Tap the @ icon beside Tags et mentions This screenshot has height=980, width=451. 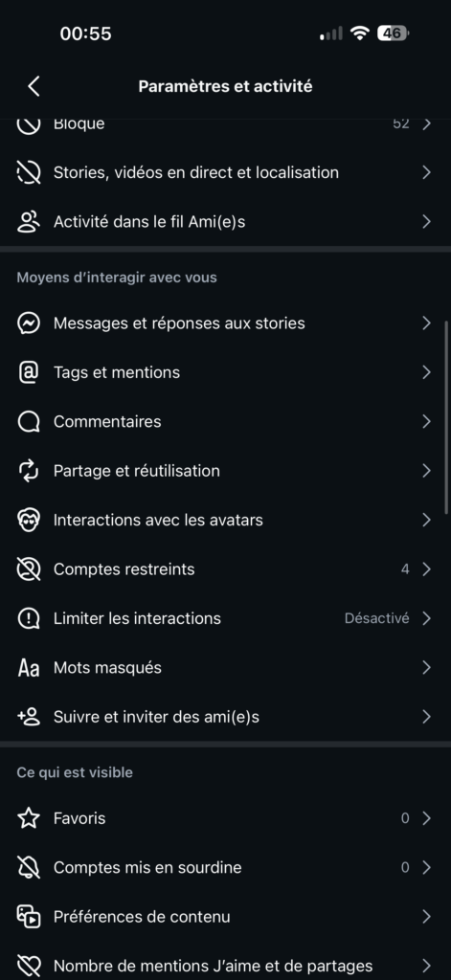[29, 372]
